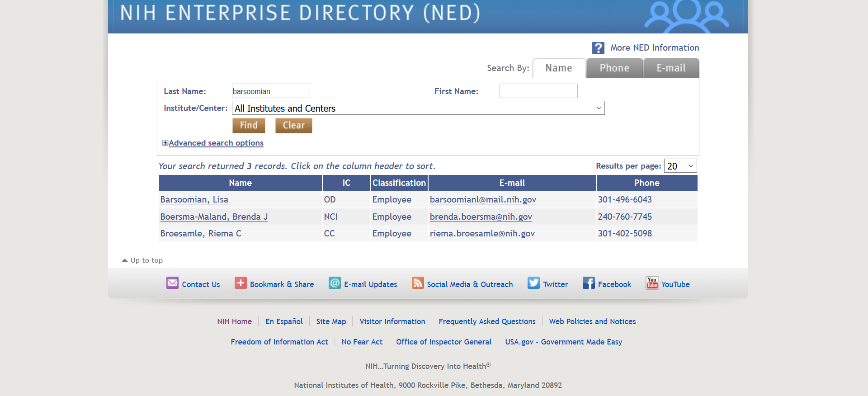This screenshot has height=396, width=868.
Task: Open USA.gov Government Made Easy link
Action: 564,342
